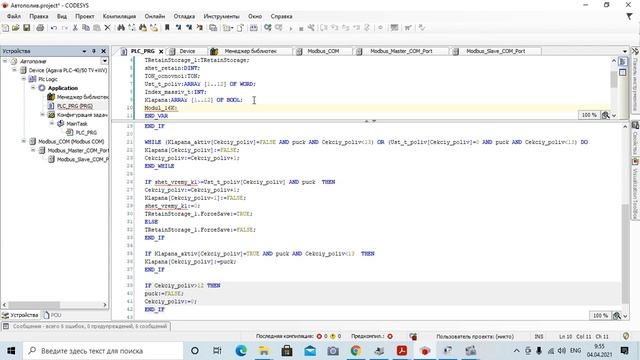Image resolution: width=640 pixels, height=360 pixels.
Task: Open the Сообщения messages bar
Action: click(86, 326)
